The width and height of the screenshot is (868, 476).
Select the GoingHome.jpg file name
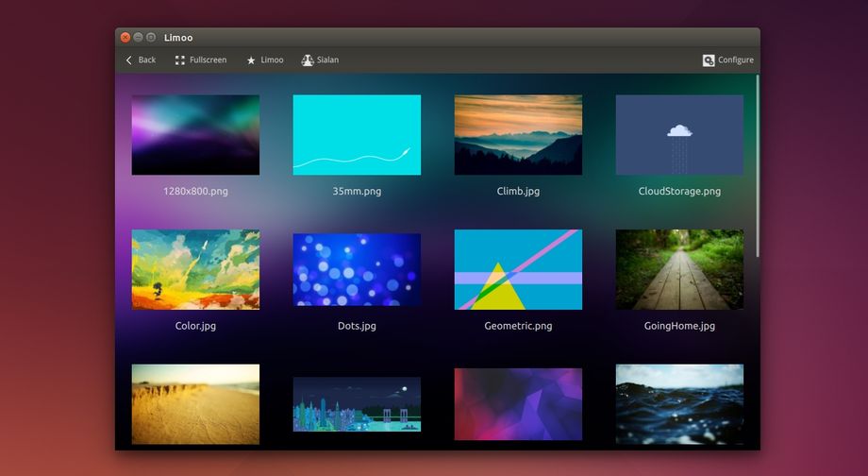pyautogui.click(x=680, y=326)
